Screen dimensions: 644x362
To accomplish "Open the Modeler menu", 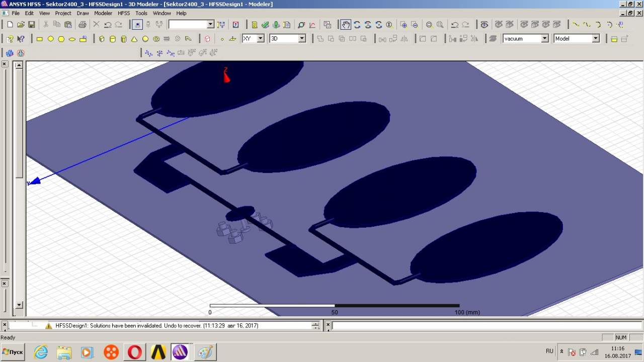I will click(103, 13).
